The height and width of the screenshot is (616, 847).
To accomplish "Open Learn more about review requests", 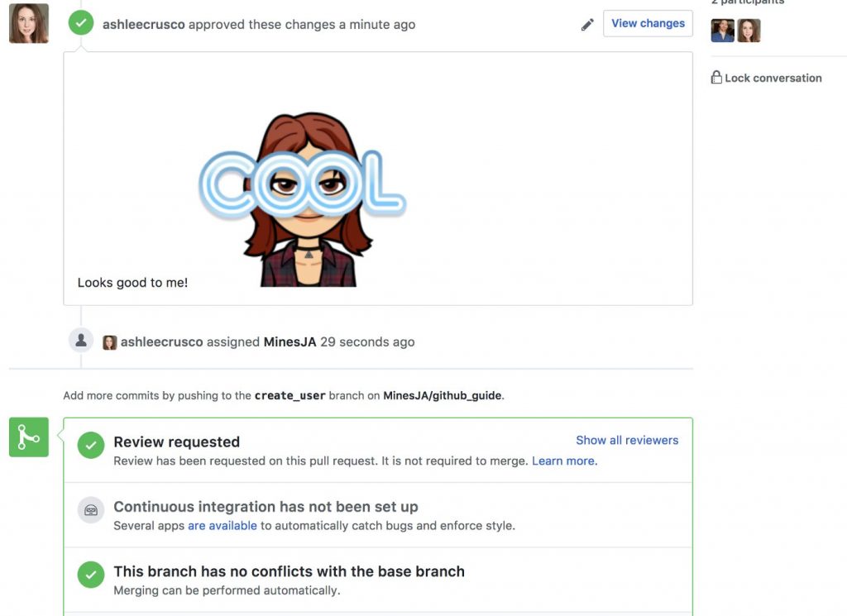I will tap(564, 461).
